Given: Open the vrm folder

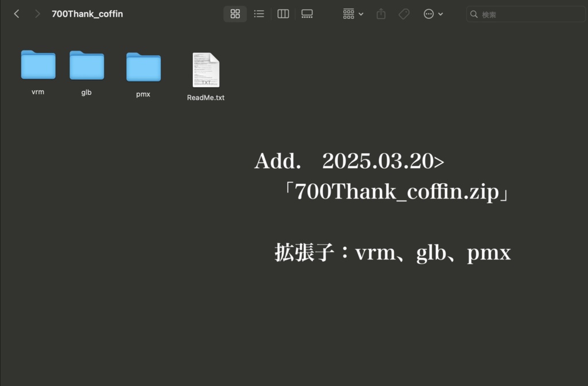Looking at the screenshot, I should point(38,65).
